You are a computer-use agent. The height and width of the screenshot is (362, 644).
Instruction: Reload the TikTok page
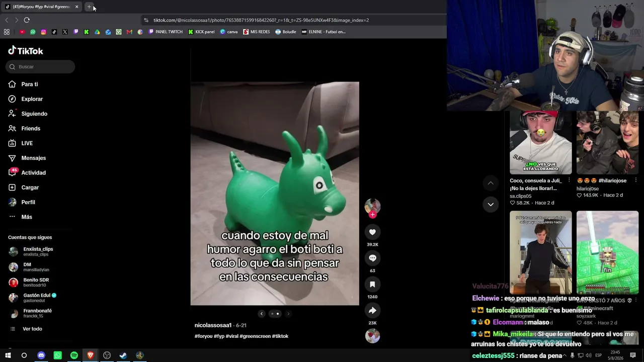coord(27,20)
